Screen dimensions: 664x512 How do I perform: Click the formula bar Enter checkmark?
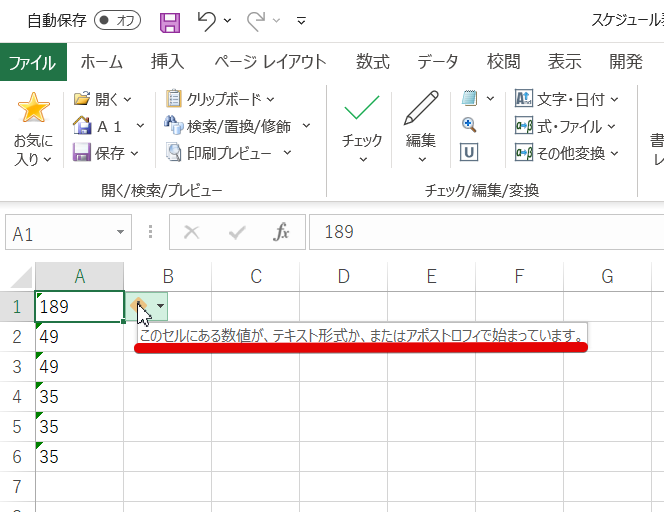click(x=237, y=232)
